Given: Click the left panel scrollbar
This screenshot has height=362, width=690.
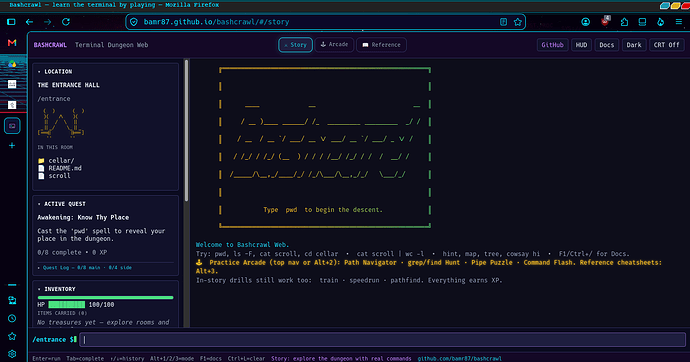Looking at the screenshot, I should [187, 131].
